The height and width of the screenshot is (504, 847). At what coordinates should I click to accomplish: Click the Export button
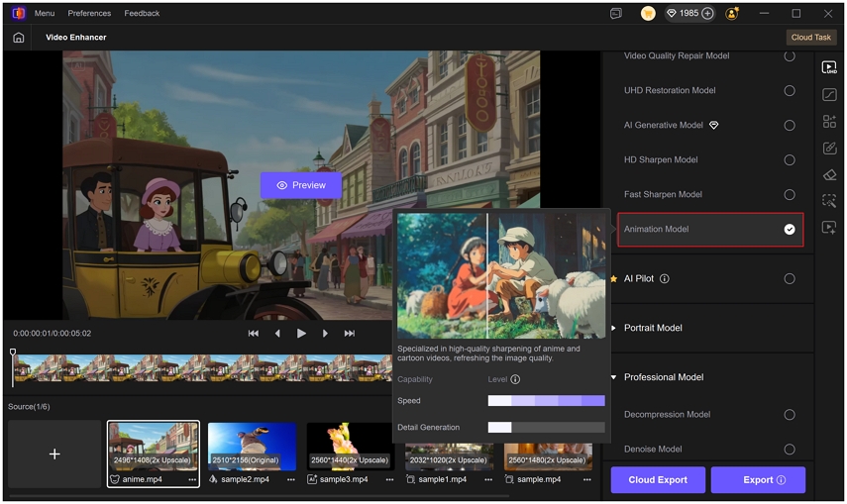[x=758, y=479]
